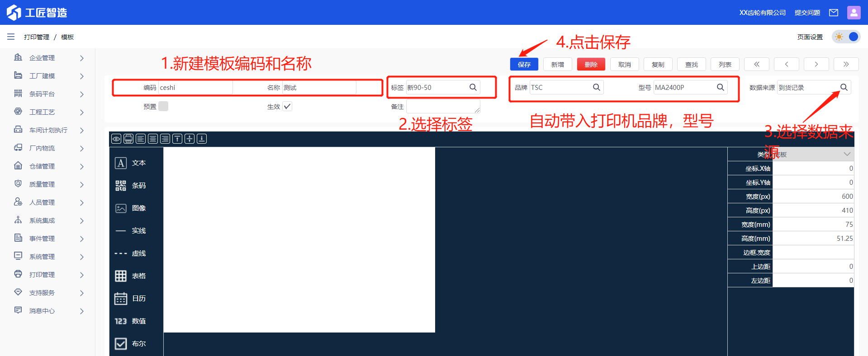Toggle the light/dark theme switch
Image resolution: width=868 pixels, height=356 pixels.
tap(846, 37)
